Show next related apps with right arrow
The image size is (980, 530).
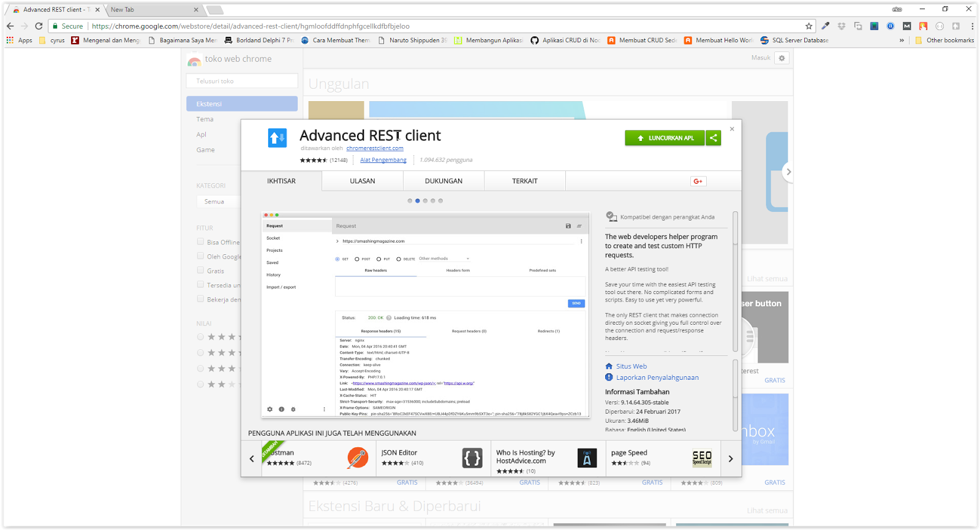731,458
